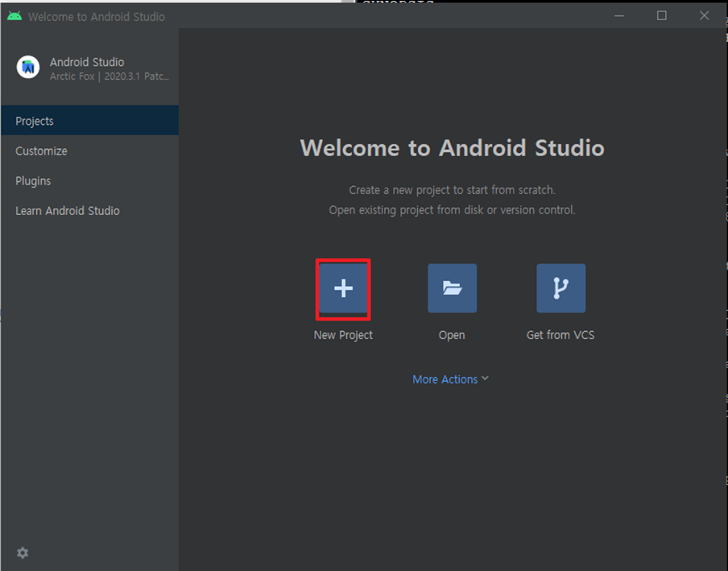Select the Projects tab

[89, 121]
